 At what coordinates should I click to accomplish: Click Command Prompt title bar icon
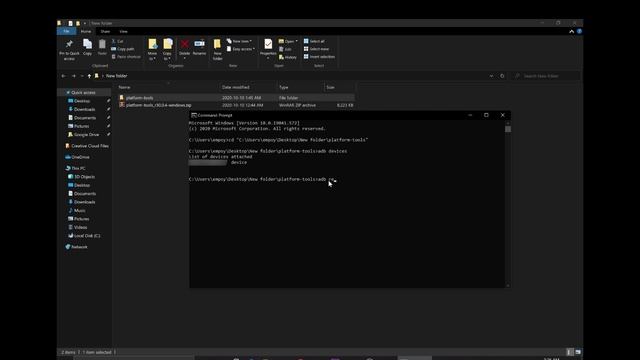[x=194, y=116]
